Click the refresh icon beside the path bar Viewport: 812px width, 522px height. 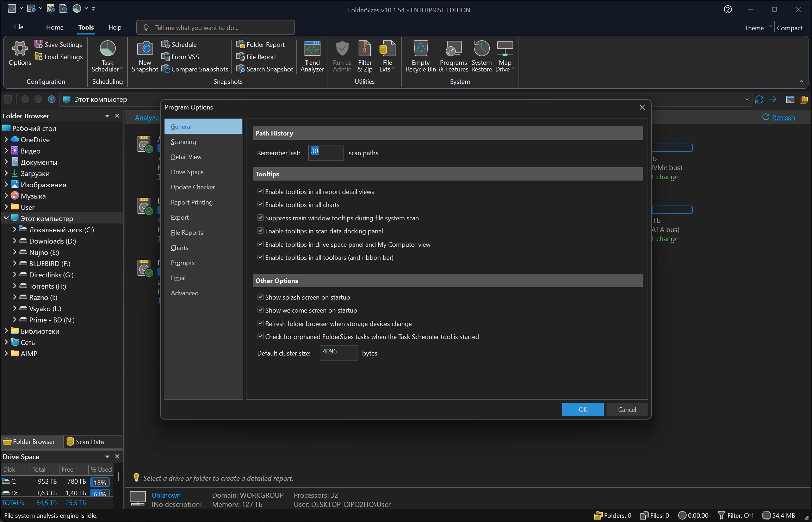(x=759, y=100)
